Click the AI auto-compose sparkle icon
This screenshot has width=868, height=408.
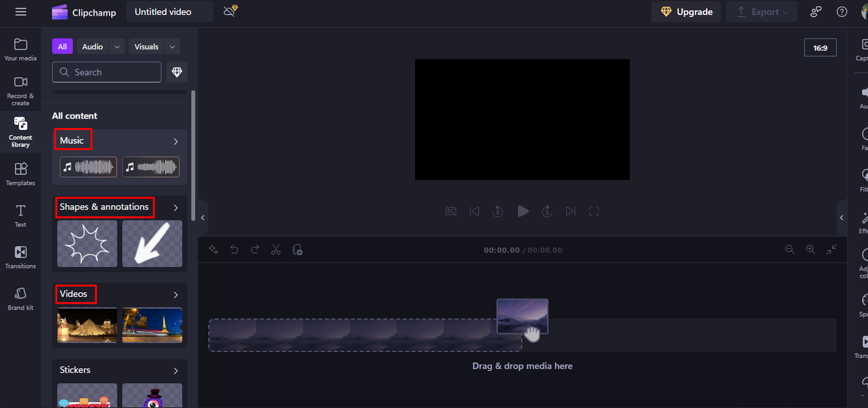(213, 249)
